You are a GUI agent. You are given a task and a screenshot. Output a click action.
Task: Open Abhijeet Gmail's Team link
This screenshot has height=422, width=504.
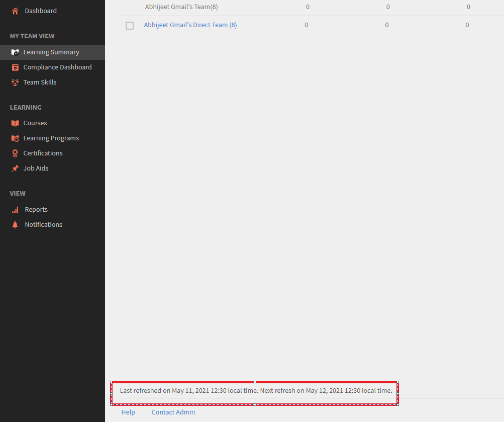pyautogui.click(x=181, y=6)
